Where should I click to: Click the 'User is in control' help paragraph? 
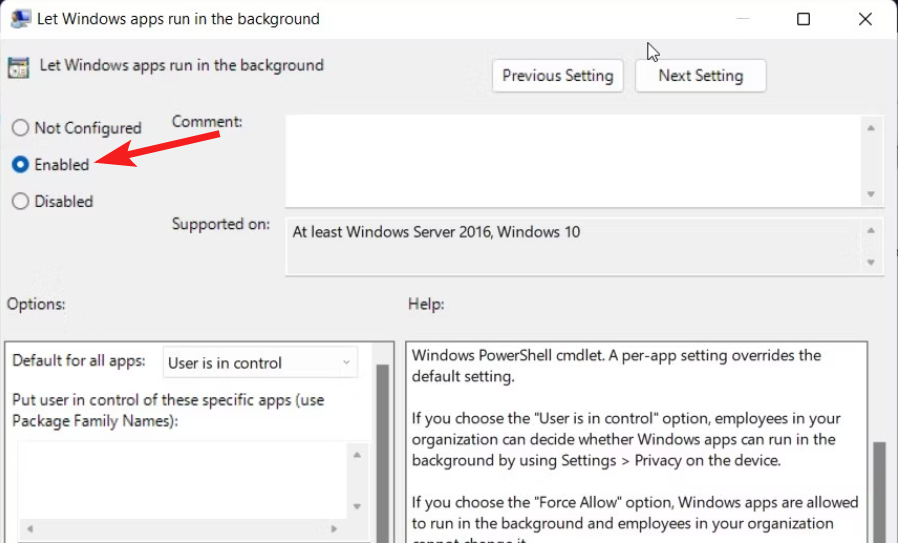tap(626, 439)
